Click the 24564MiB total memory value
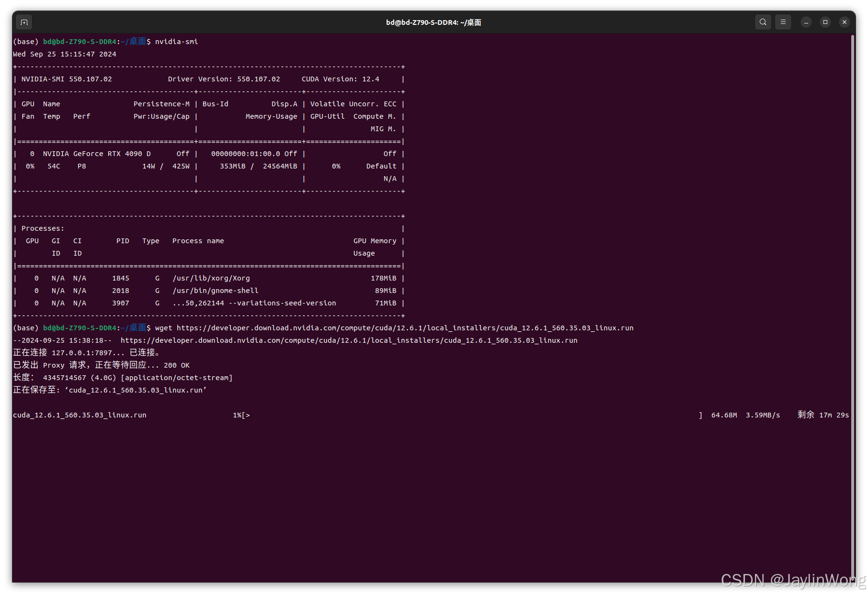 point(280,166)
